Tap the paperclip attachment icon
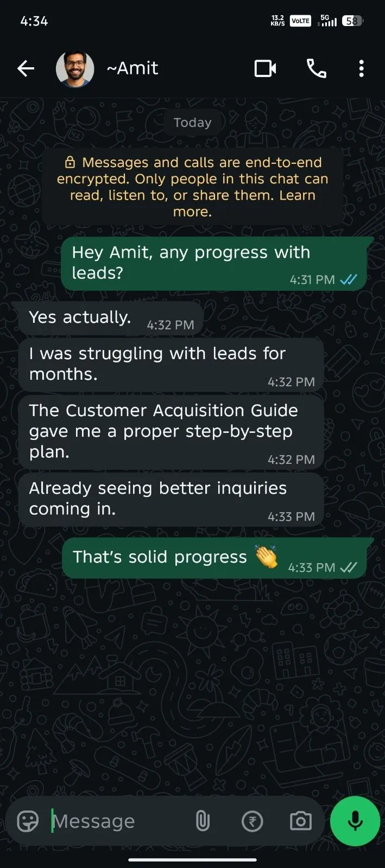 pos(203,821)
